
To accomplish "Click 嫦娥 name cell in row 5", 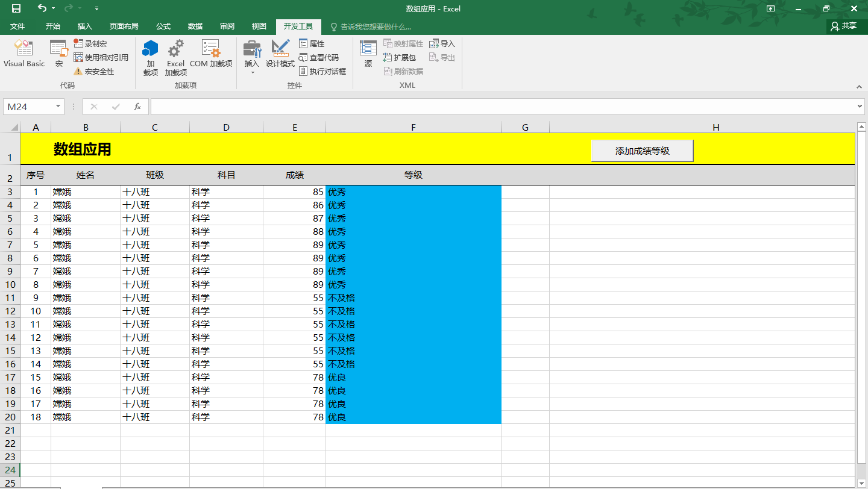I will coord(86,219).
